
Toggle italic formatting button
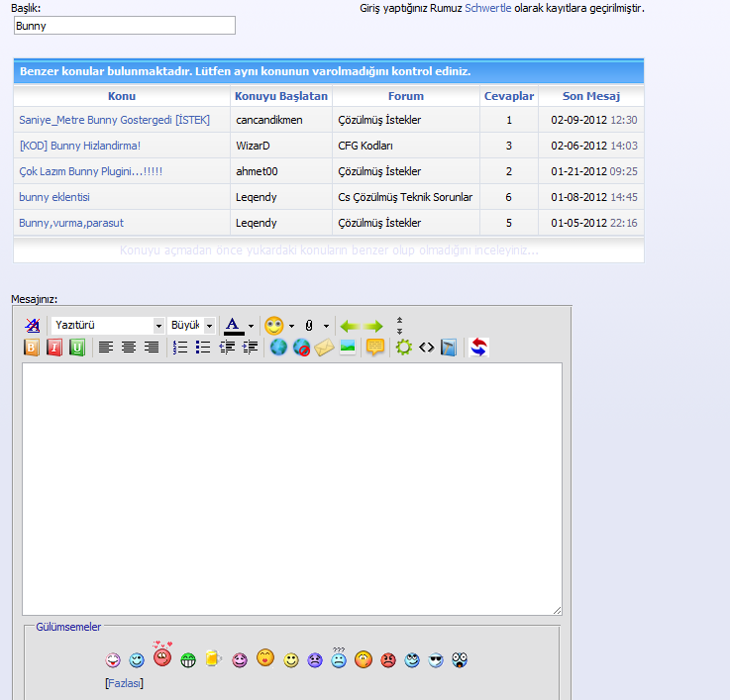point(54,348)
